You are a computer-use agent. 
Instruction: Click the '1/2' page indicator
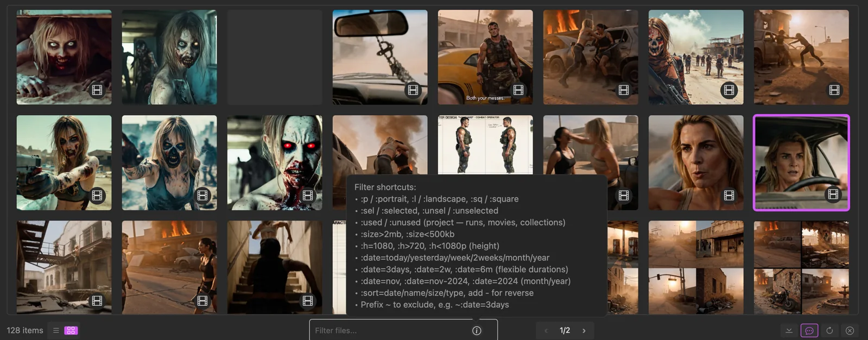coord(565,331)
